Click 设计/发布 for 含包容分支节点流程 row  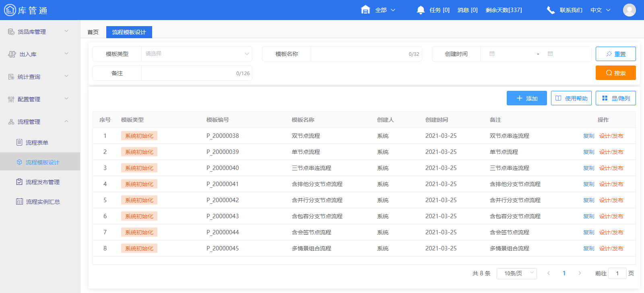[x=611, y=216]
